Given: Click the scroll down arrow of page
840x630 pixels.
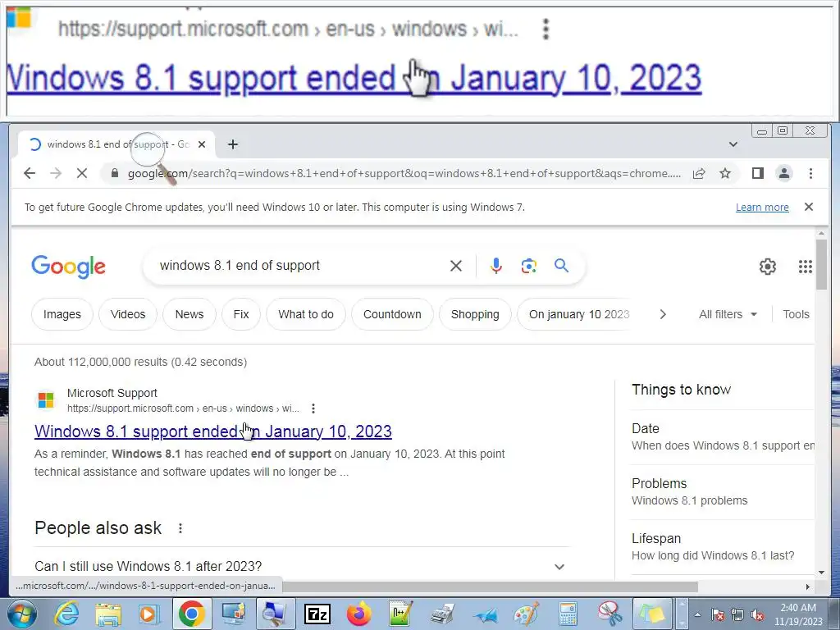Looking at the screenshot, I should (821, 573).
